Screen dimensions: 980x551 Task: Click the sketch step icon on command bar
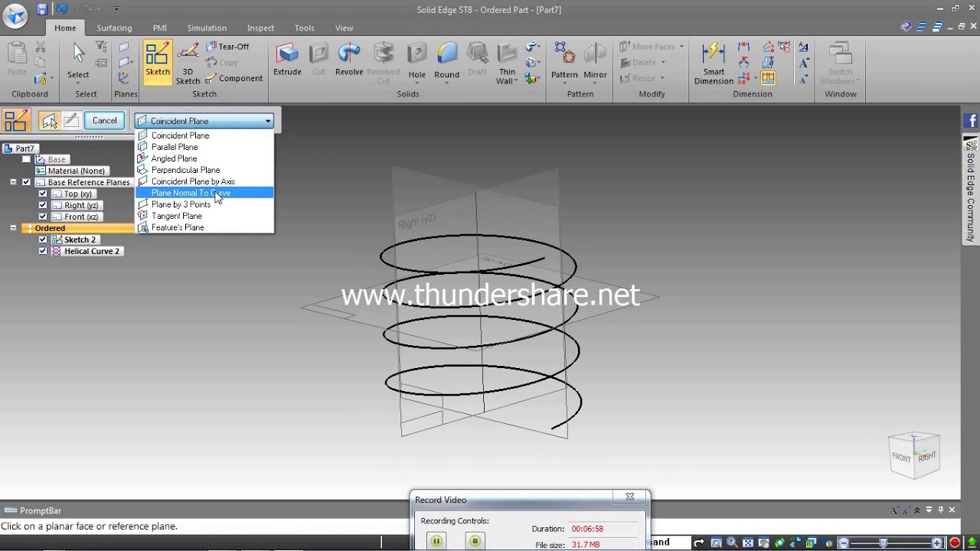pyautogui.click(x=71, y=120)
